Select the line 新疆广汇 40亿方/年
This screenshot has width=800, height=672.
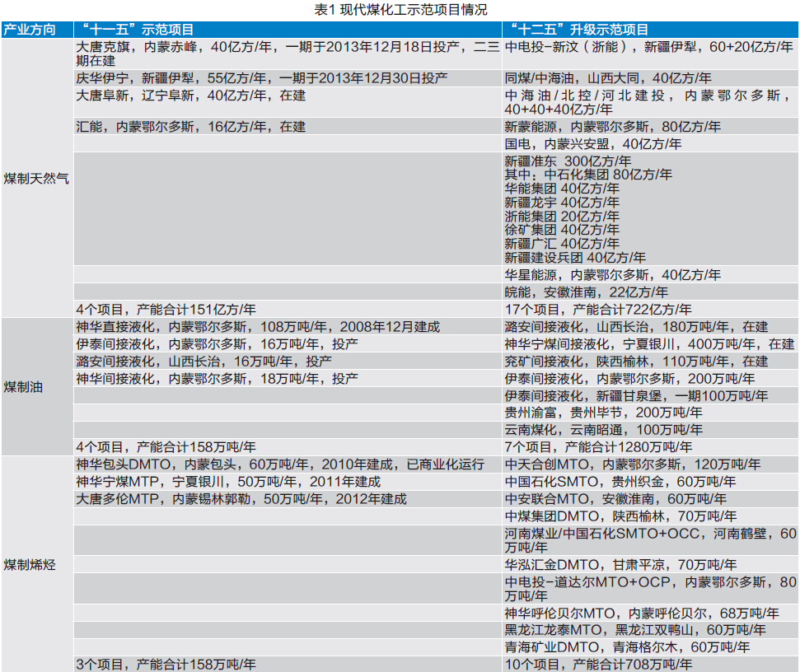click(x=562, y=244)
